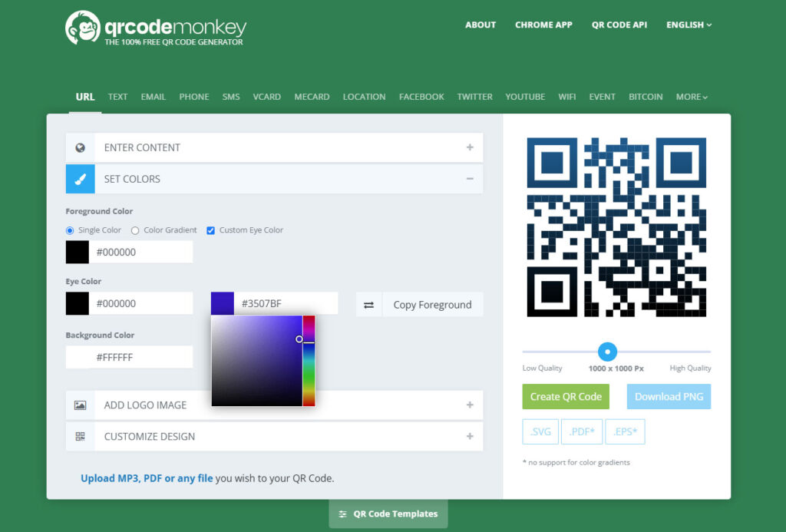Click the Low Quality label
The width and height of the screenshot is (786, 532).
[543, 368]
